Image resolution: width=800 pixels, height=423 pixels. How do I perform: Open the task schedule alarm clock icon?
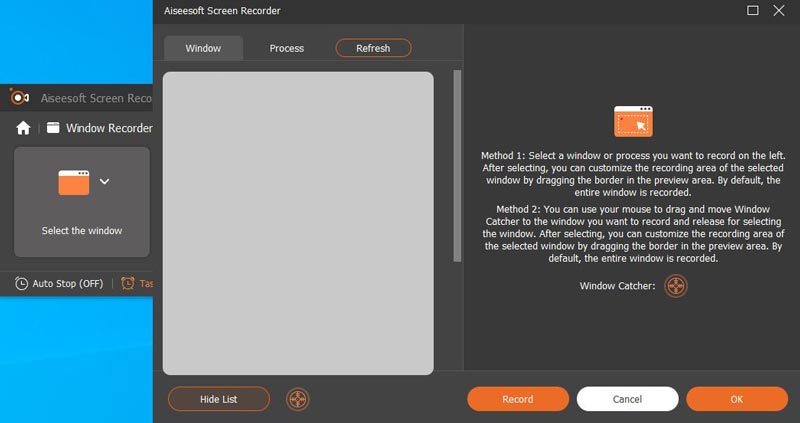[x=128, y=283]
